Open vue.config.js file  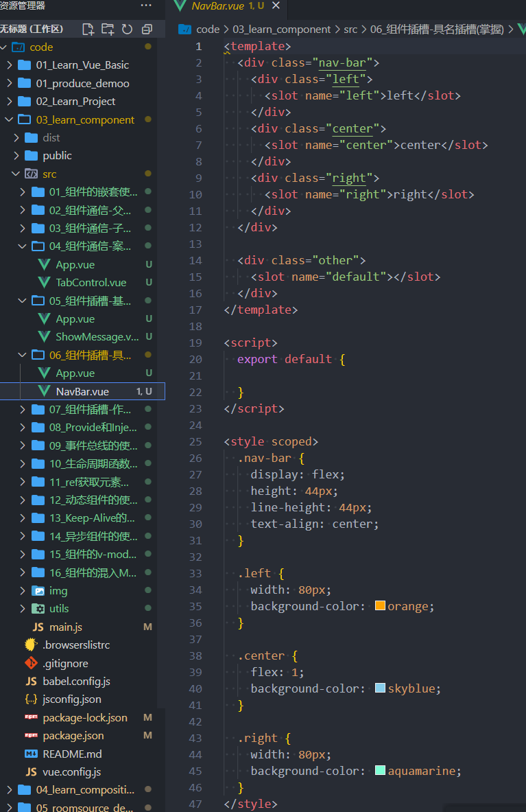(72, 772)
